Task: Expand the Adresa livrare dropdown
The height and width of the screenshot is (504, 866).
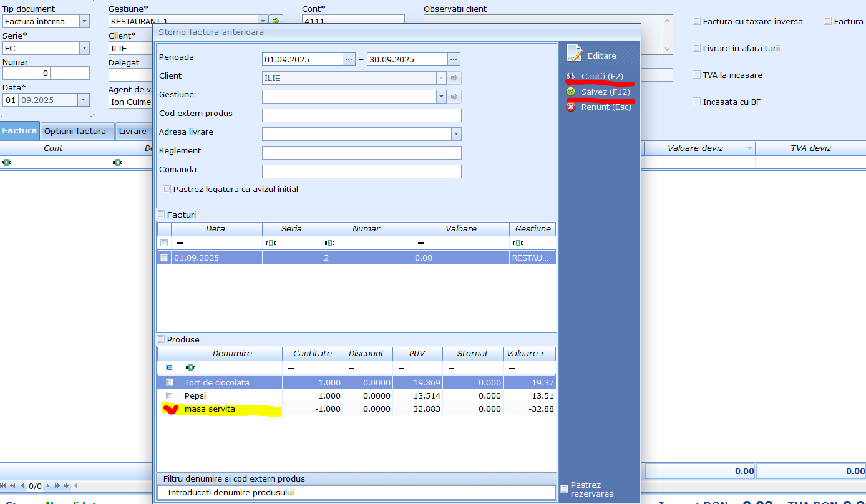Action: pos(456,134)
